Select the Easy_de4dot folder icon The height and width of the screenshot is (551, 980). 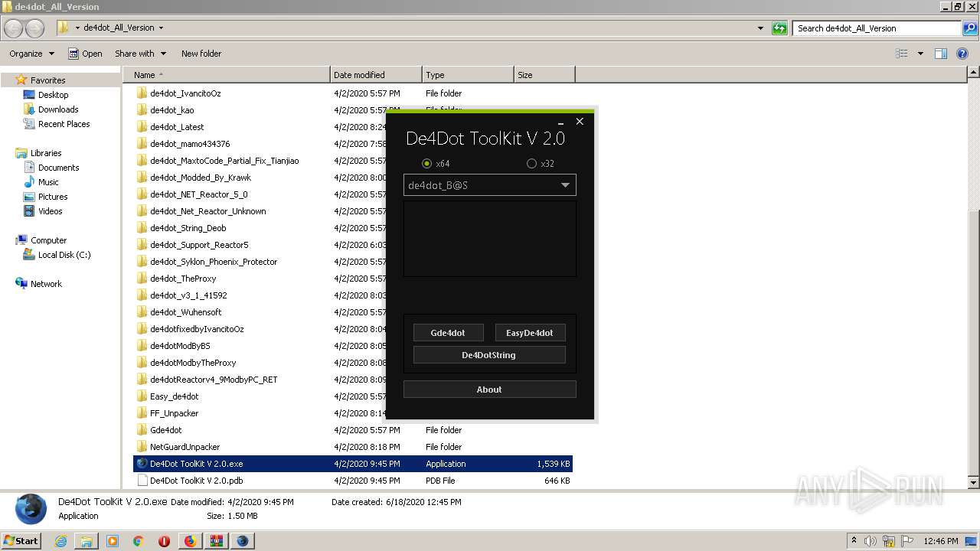click(x=142, y=396)
